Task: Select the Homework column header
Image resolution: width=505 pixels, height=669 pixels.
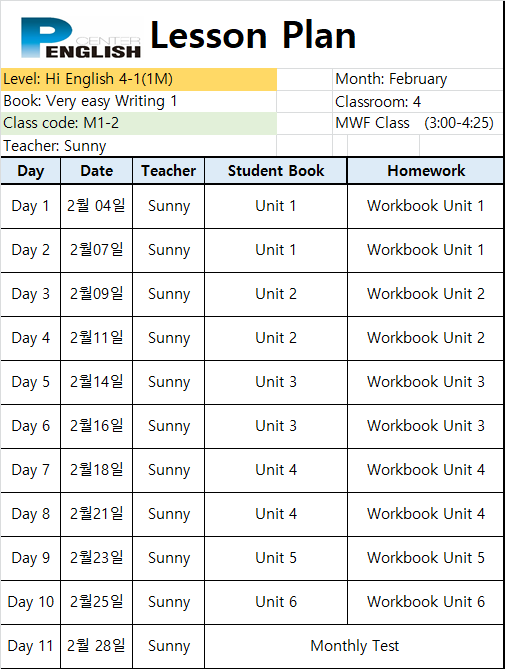Action: pos(426,171)
